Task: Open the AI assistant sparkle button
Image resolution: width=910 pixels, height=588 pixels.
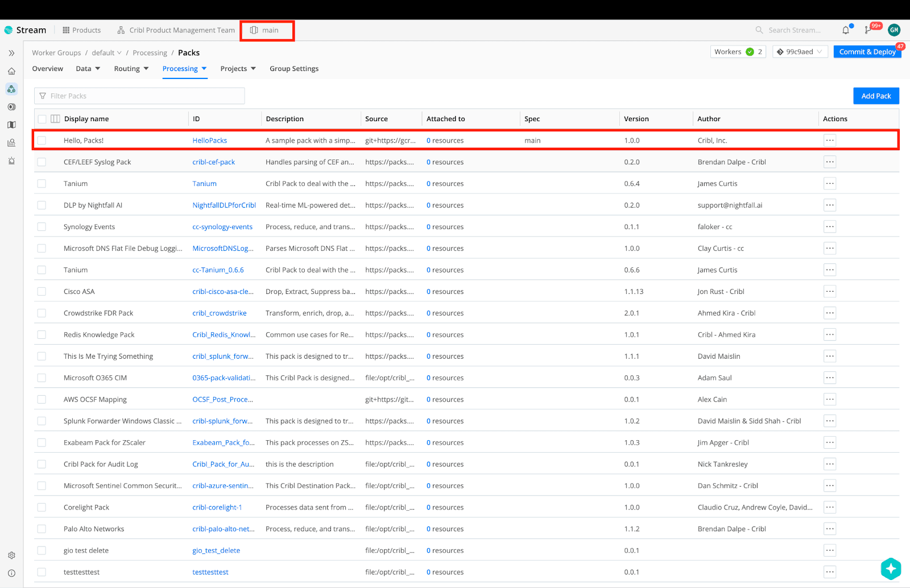Action: [891, 568]
